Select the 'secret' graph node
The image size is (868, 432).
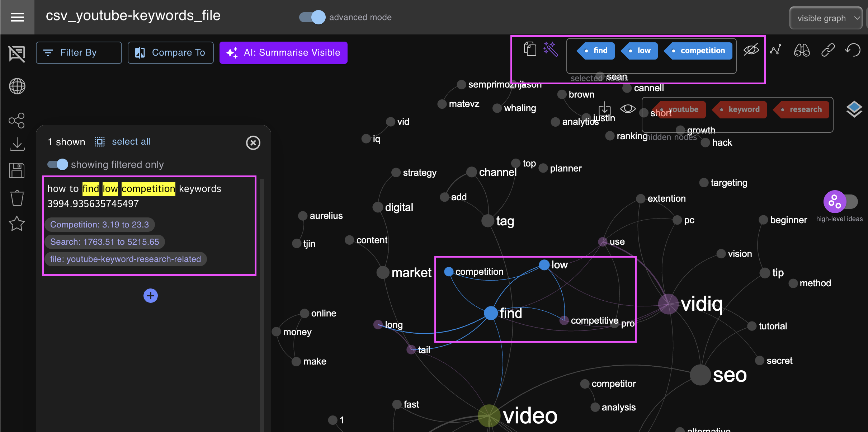(760, 361)
